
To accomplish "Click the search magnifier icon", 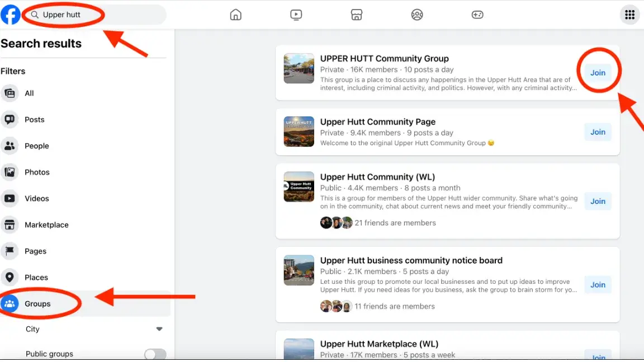I will click(35, 15).
